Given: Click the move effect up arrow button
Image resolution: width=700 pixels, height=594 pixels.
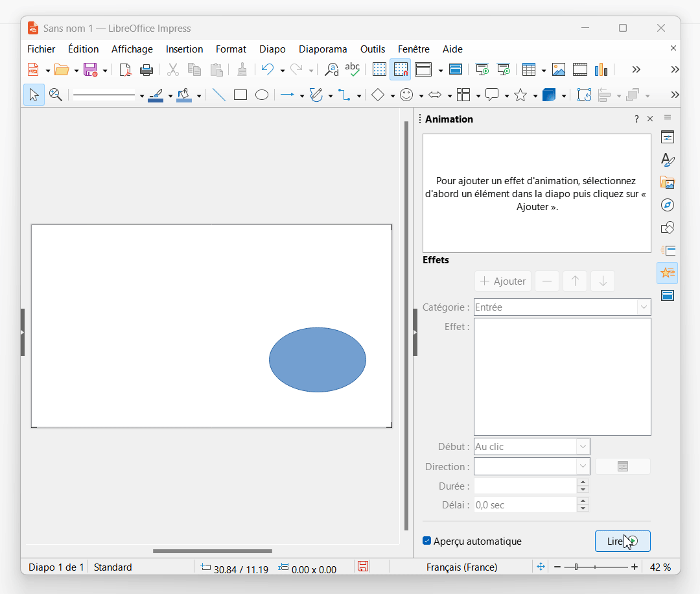Looking at the screenshot, I should click(x=575, y=281).
